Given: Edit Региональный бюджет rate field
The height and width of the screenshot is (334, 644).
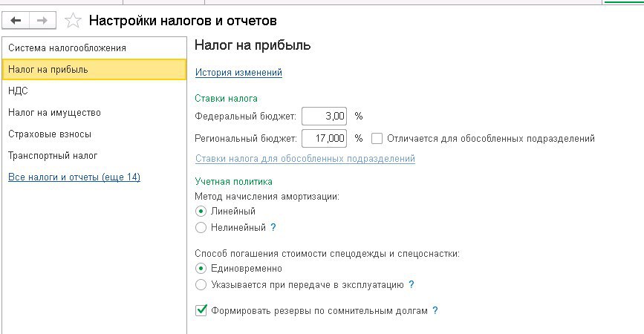Looking at the screenshot, I should point(324,138).
